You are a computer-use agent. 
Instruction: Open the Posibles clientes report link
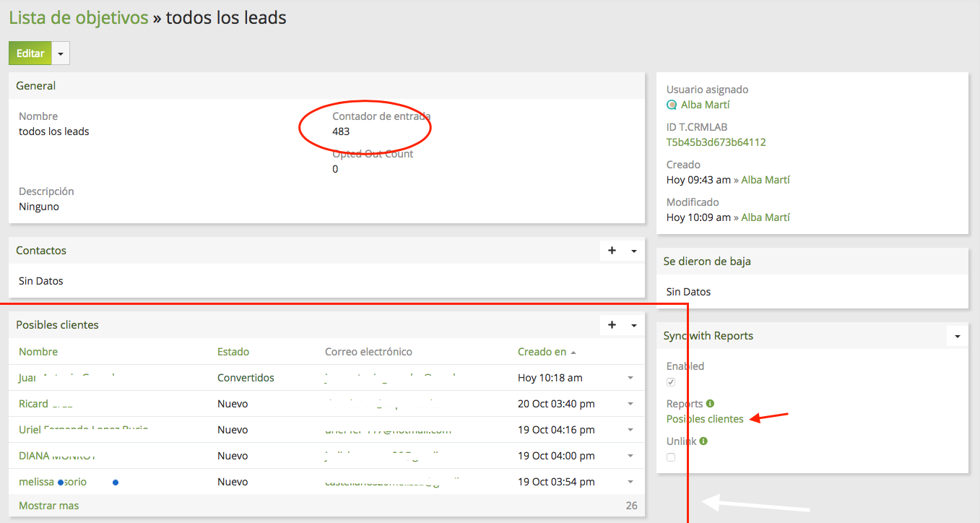704,419
